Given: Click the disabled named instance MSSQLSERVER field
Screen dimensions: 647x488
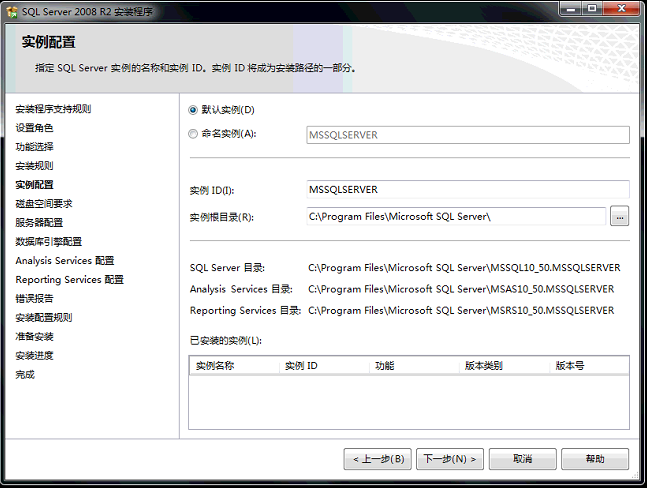Looking at the screenshot, I should 467,135.
